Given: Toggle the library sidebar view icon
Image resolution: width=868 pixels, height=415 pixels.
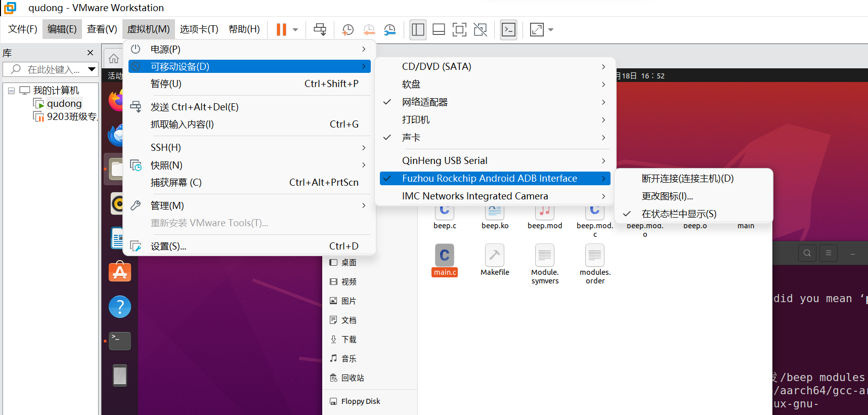Looking at the screenshot, I should pyautogui.click(x=418, y=30).
